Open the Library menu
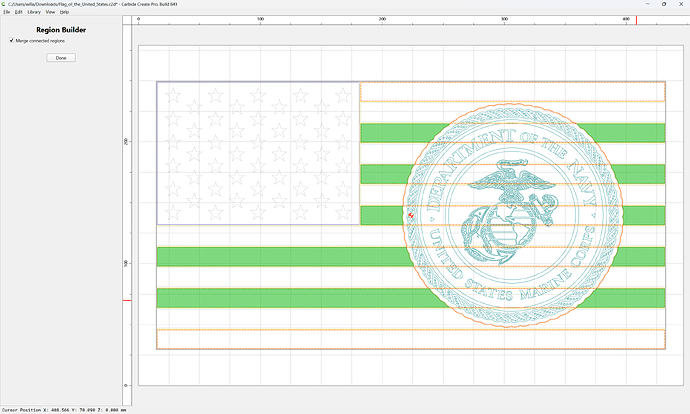 tap(34, 12)
